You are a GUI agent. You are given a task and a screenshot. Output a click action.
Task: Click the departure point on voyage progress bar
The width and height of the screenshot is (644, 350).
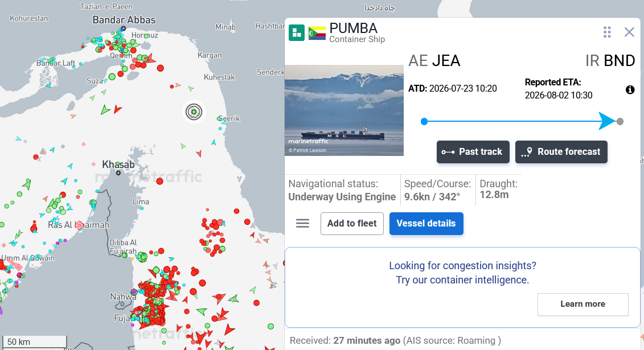pyautogui.click(x=424, y=121)
